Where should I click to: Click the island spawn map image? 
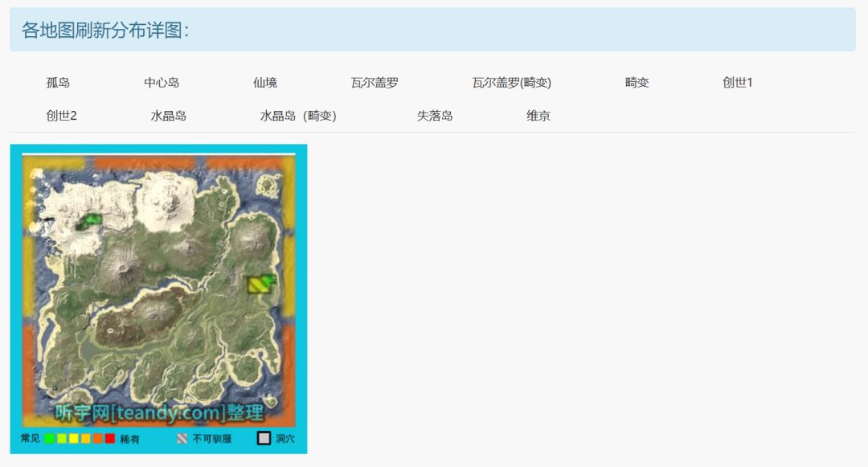[159, 299]
